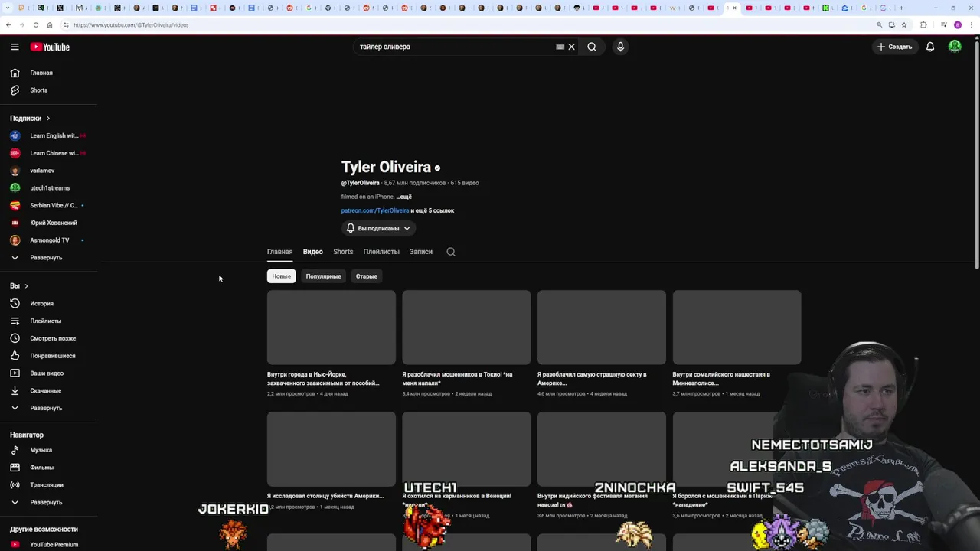Switch to the channel Записи tab
The width and height of the screenshot is (980, 551).
(420, 252)
